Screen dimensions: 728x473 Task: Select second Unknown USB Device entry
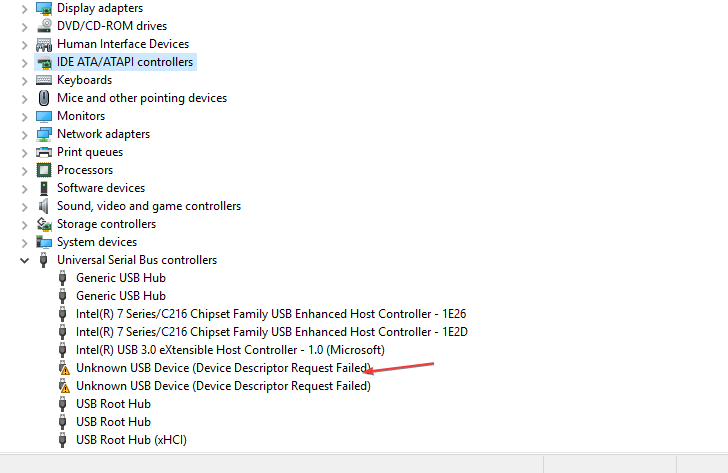point(223,386)
